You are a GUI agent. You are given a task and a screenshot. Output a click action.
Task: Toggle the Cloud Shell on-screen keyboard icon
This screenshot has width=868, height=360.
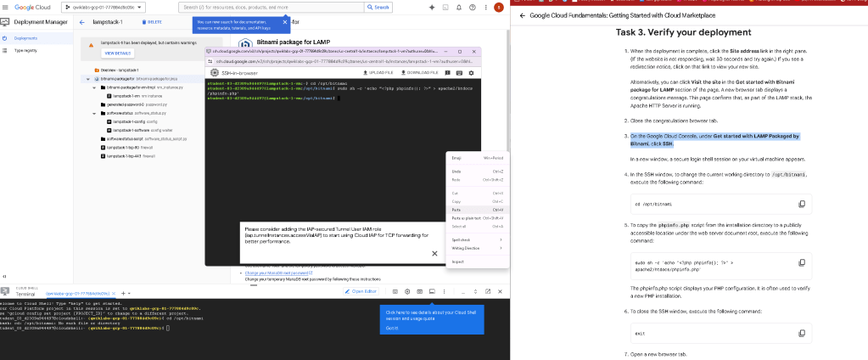pos(395,291)
